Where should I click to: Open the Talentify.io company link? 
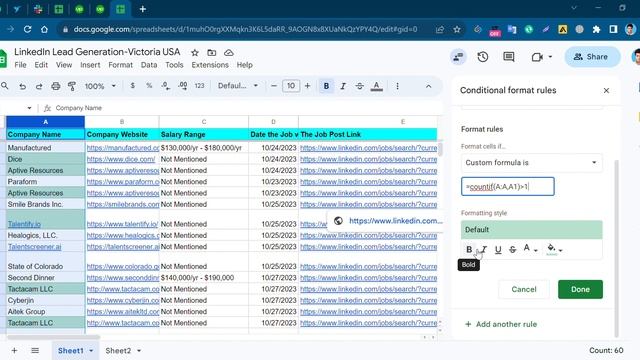click(x=24, y=224)
